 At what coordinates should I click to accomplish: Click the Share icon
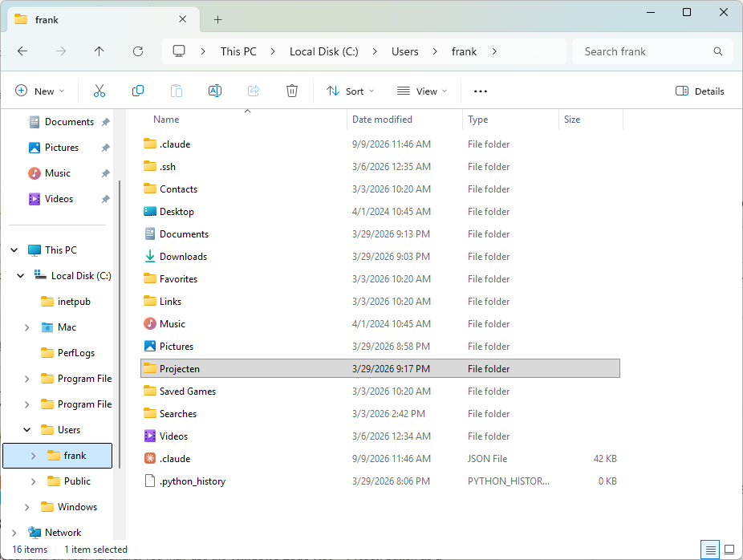[254, 91]
